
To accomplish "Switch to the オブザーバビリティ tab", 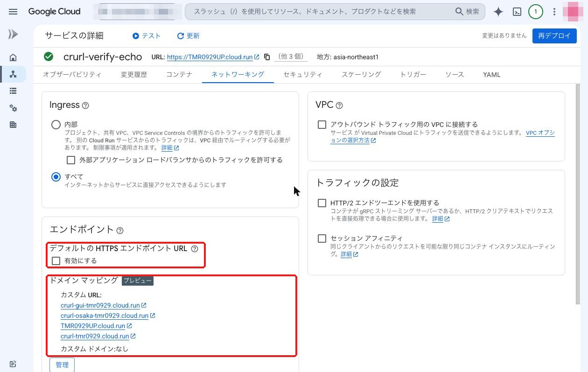I will 72,74.
